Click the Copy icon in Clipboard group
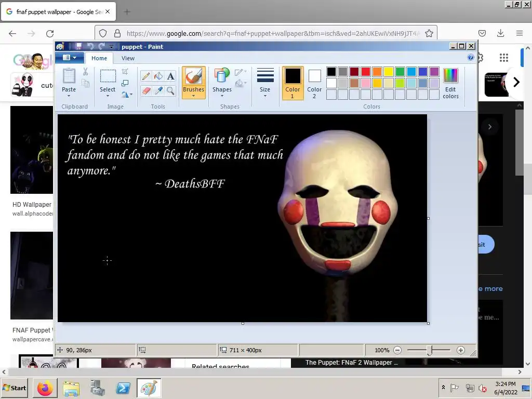Viewport: 532px width, 399px height. 86,83
